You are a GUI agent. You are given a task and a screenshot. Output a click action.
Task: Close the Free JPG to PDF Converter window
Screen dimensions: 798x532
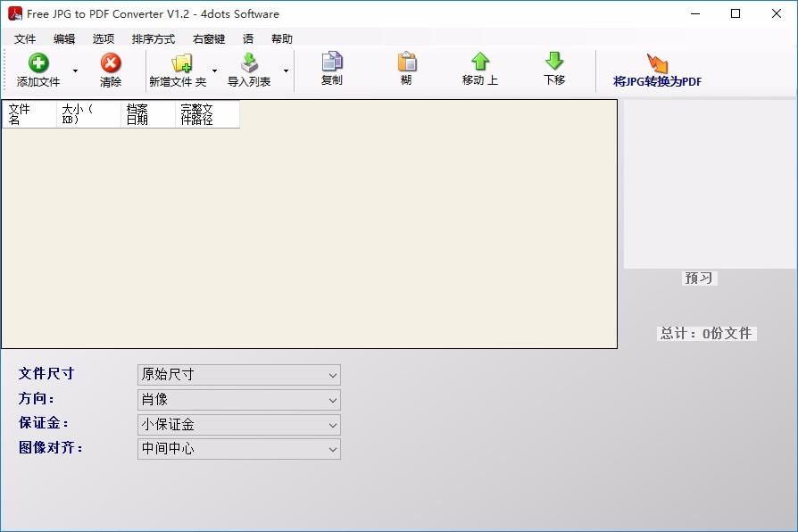[776, 13]
